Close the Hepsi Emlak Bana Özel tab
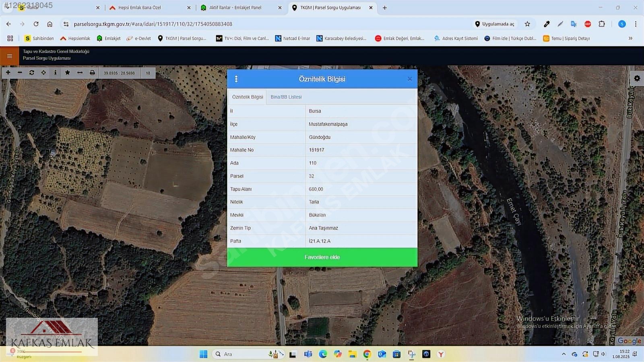Image resolution: width=644 pixels, height=362 pixels. (189, 8)
